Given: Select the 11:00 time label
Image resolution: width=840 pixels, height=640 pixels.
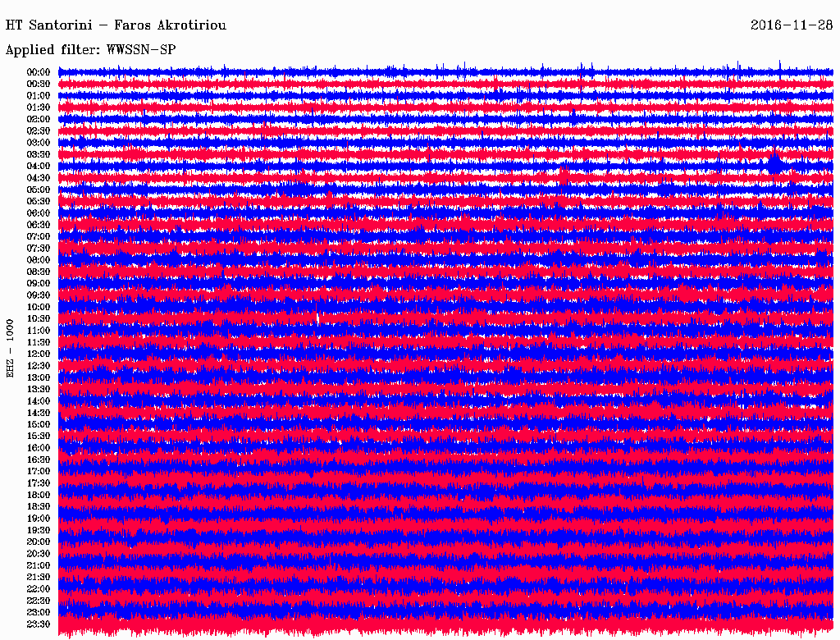Looking at the screenshot, I should pos(38,331).
